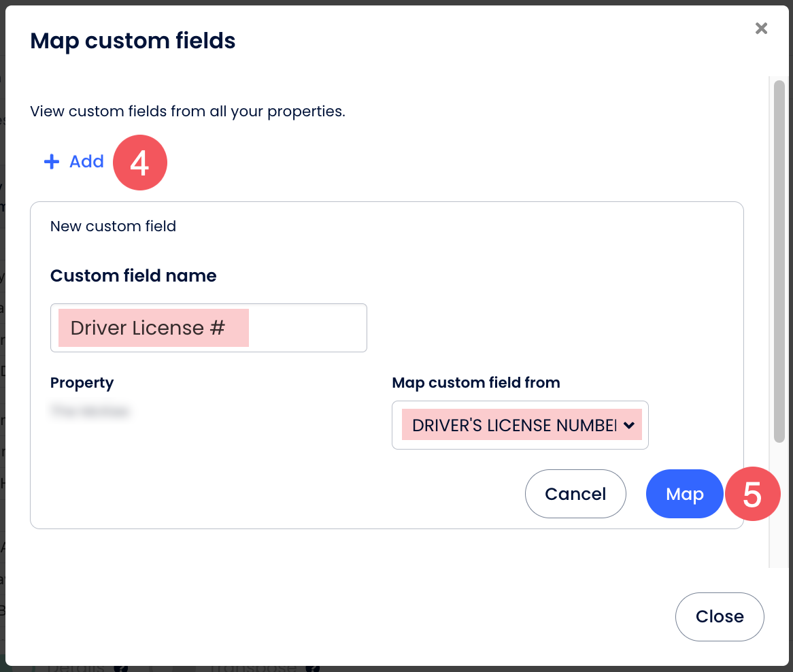Click the Map custom fields title
Image resolution: width=793 pixels, height=672 pixels.
tap(133, 41)
